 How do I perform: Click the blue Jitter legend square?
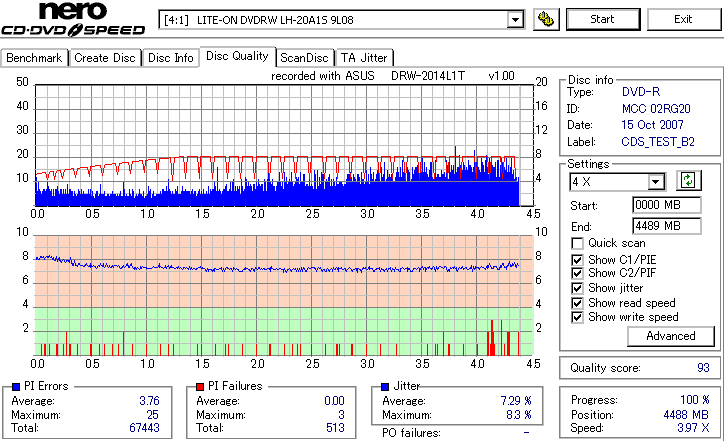[x=385, y=387]
